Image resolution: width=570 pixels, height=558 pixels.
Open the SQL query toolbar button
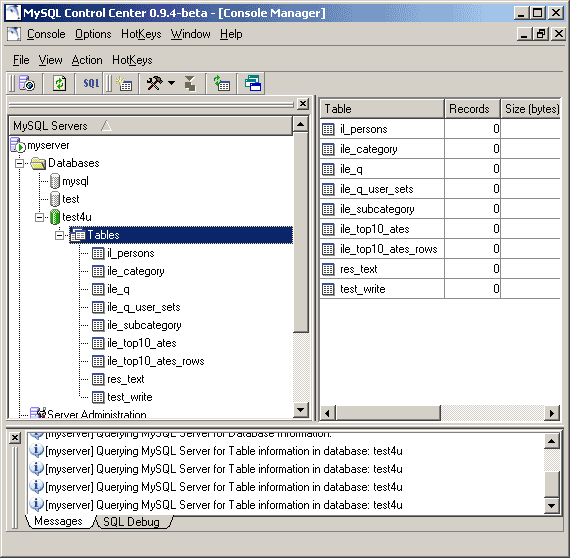click(91, 84)
